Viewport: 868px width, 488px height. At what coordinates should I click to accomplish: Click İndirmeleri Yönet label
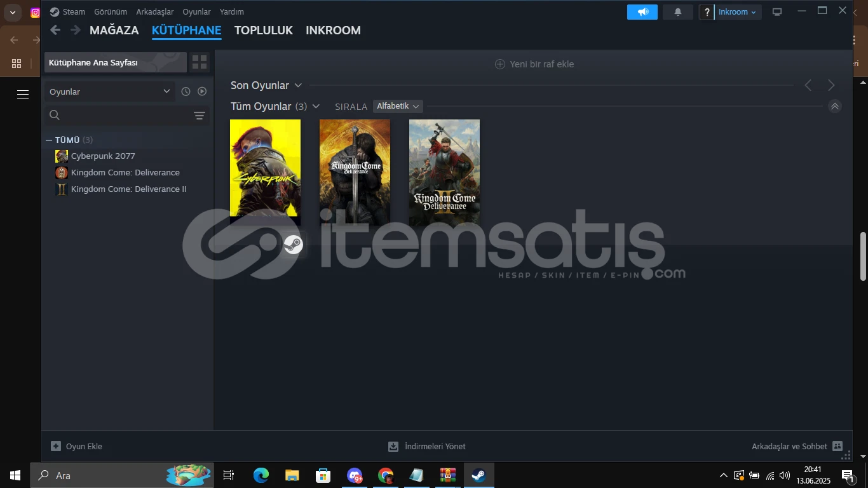click(435, 447)
